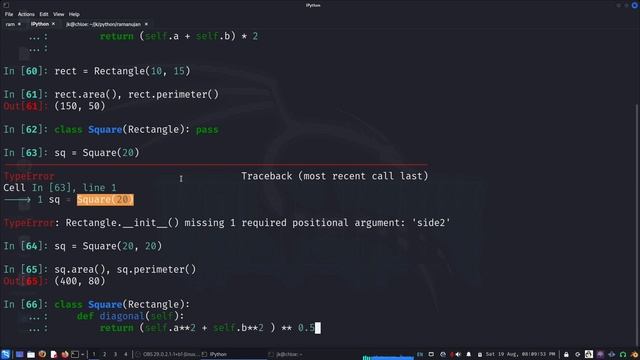Switch to workspace 1
Image resolution: width=640 pixels, height=360 pixels.
(94, 354)
